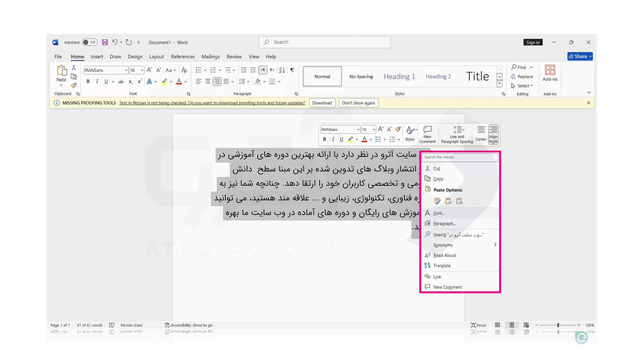Click the Search the menus field
Image resolution: width=644 pixels, height=362 pixels.
(460, 157)
